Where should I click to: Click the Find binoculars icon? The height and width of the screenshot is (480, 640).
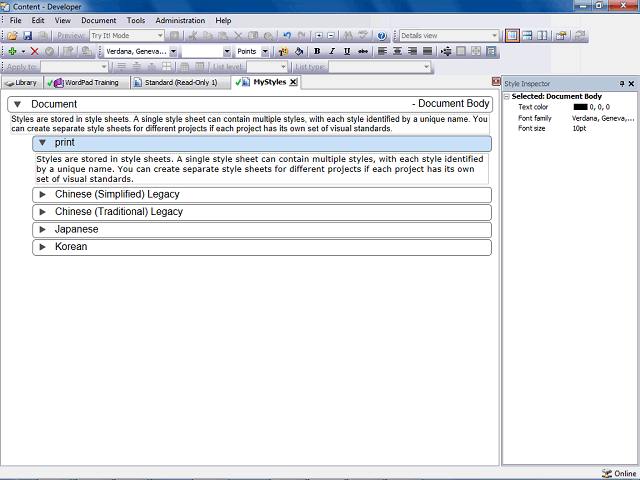[x=348, y=36]
